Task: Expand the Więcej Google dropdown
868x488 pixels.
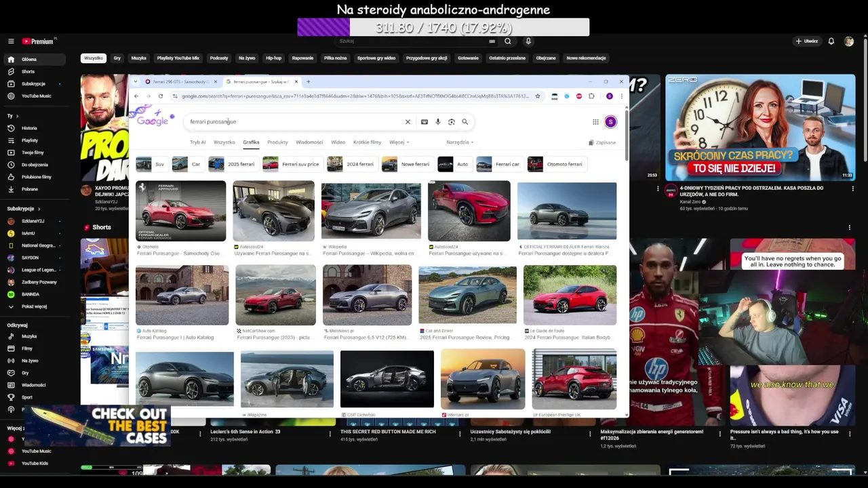Action: (x=399, y=142)
